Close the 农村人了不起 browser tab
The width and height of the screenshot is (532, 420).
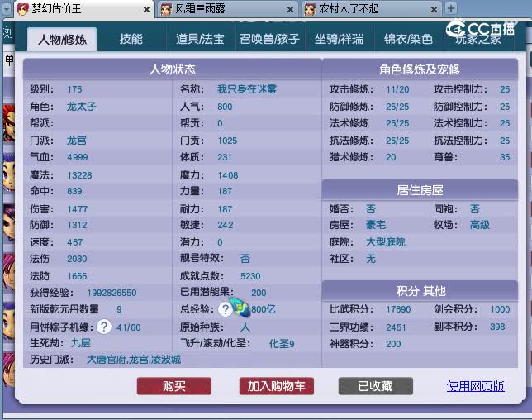coord(434,10)
